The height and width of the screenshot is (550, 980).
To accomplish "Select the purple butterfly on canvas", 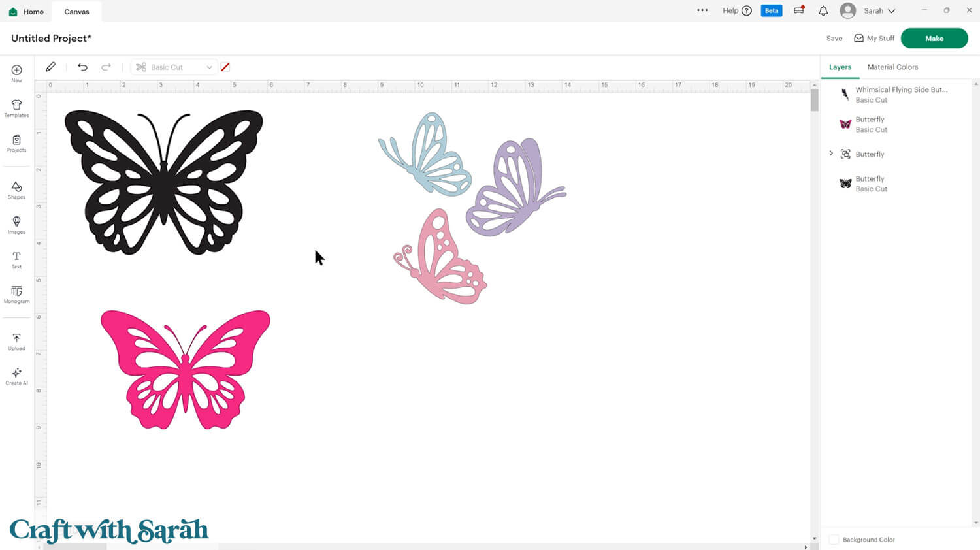I will pyautogui.click(x=516, y=187).
